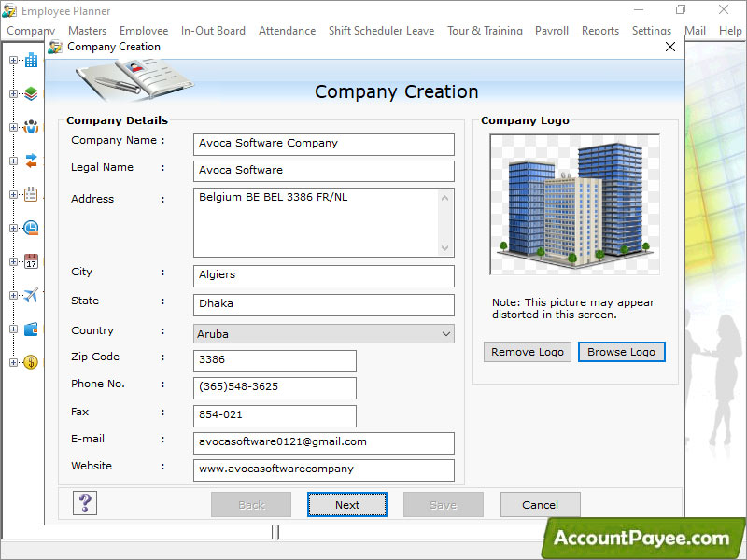Open the Shift Scheduler Leave menu
The image size is (747, 560).
381,31
